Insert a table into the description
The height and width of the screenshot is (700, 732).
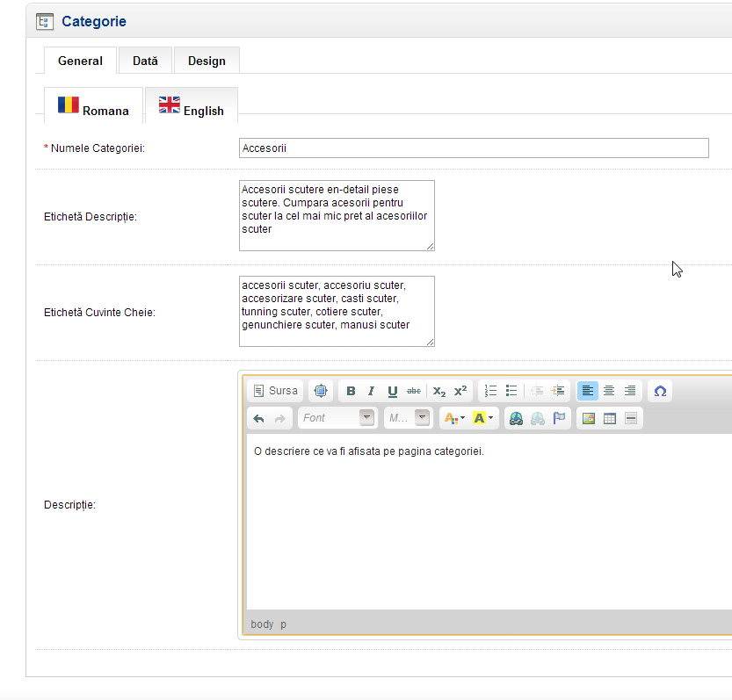coord(610,419)
